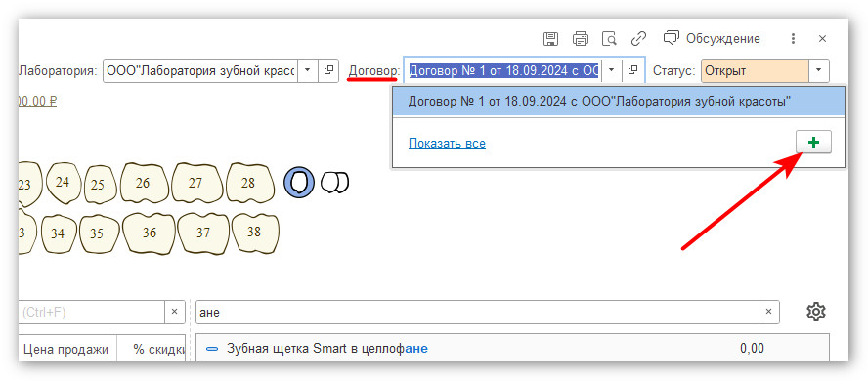Click the Статус field showing Открыт
The height and width of the screenshot is (381, 868).
756,70
